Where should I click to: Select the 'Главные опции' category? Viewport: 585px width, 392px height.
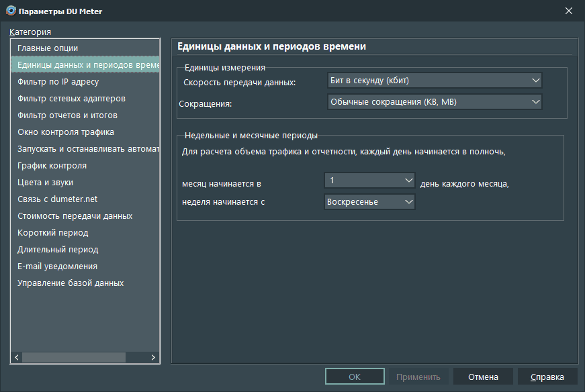tap(48, 48)
